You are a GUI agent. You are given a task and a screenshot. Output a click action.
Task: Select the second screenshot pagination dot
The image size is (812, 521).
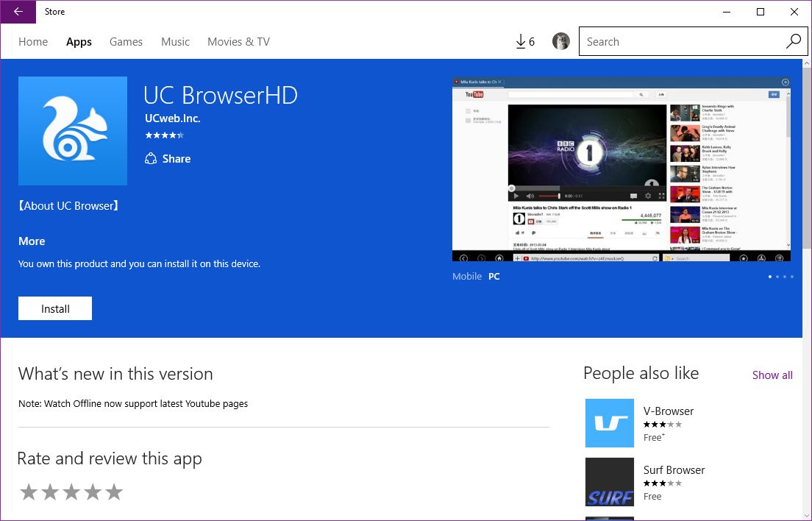click(x=777, y=277)
